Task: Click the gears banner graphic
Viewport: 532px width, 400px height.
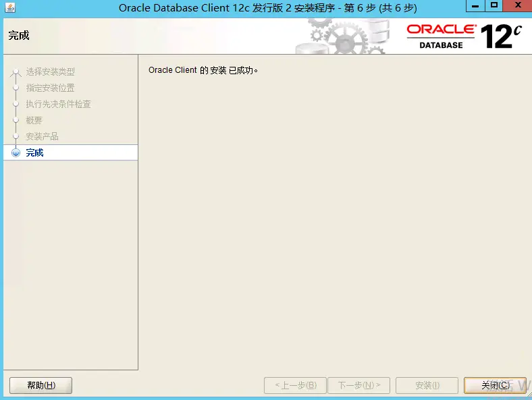Action: point(343,36)
